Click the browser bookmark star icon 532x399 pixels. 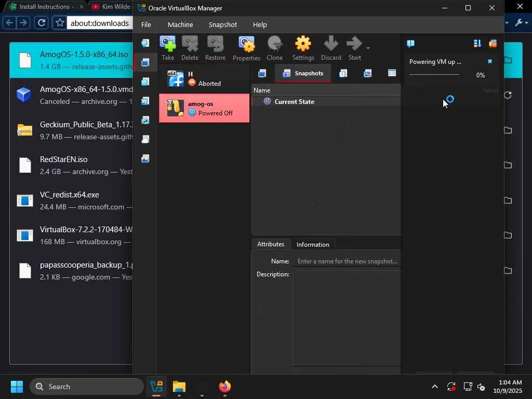pyautogui.click(x=60, y=23)
